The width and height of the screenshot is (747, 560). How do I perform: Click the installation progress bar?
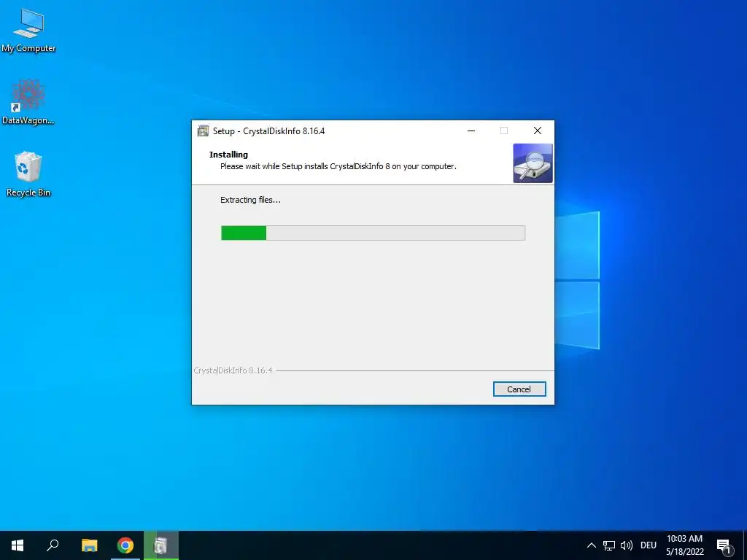click(x=373, y=233)
